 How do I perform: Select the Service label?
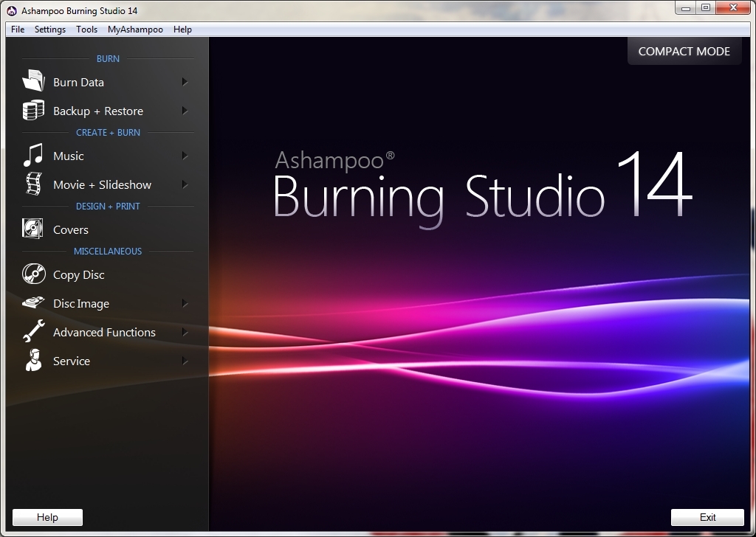(72, 361)
